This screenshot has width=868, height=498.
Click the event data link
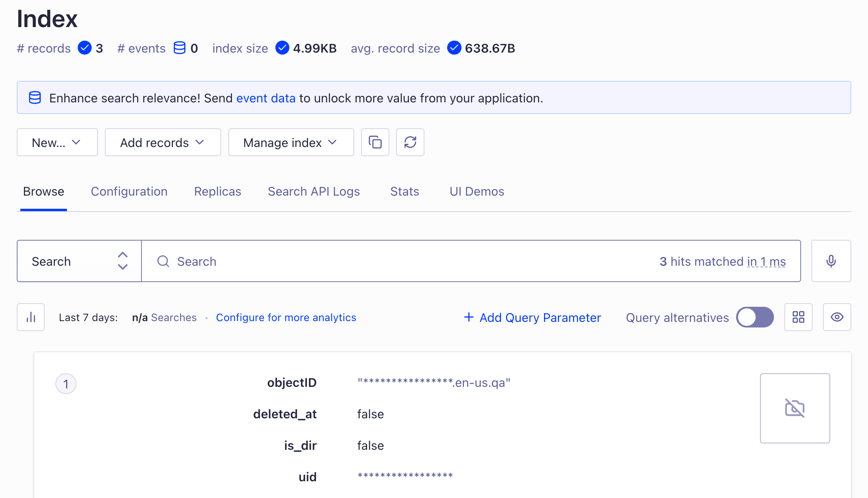[266, 98]
